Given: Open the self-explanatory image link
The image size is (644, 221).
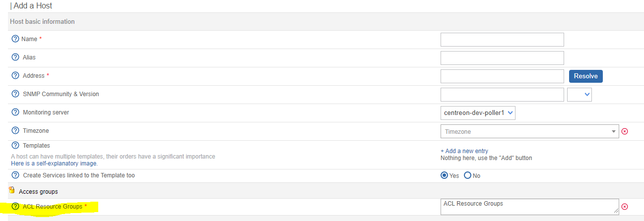Looking at the screenshot, I should click(x=54, y=164).
